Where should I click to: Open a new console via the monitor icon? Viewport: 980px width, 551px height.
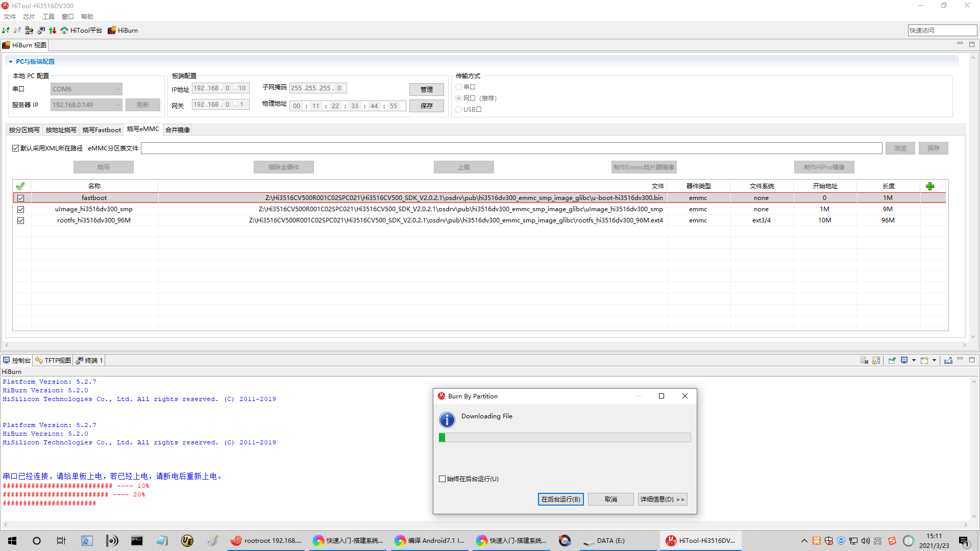click(904, 360)
